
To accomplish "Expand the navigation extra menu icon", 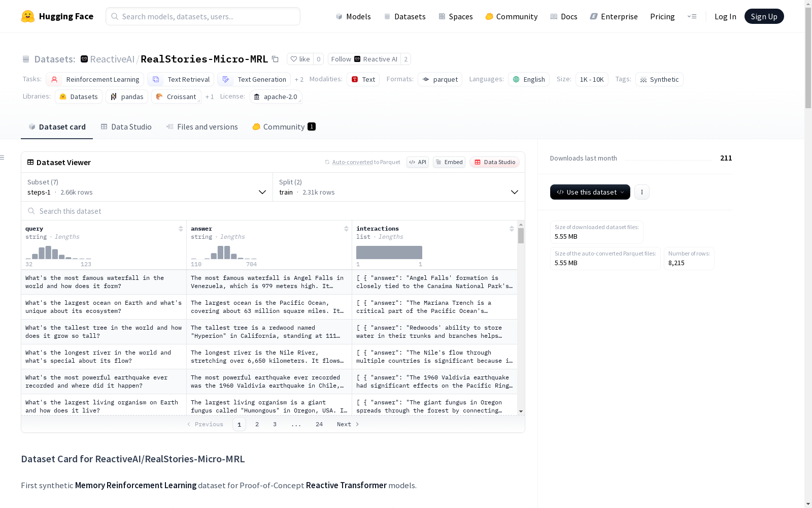I will [692, 16].
